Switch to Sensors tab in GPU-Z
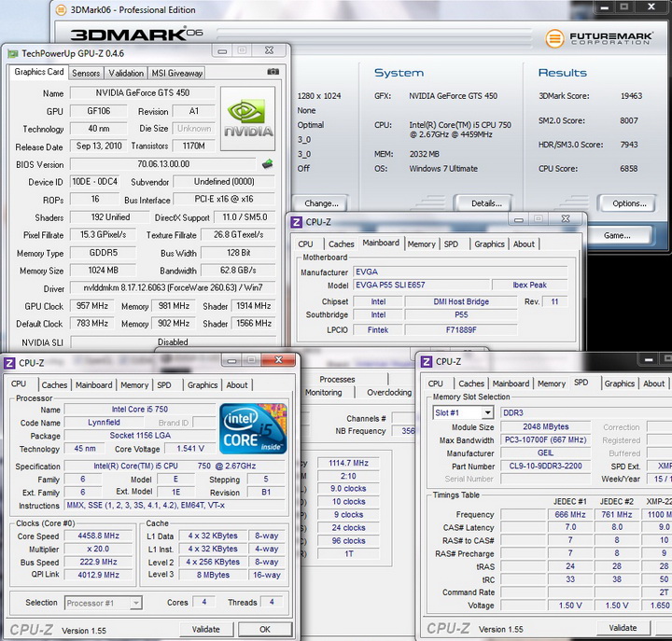The width and height of the screenshot is (672, 641). [x=86, y=74]
